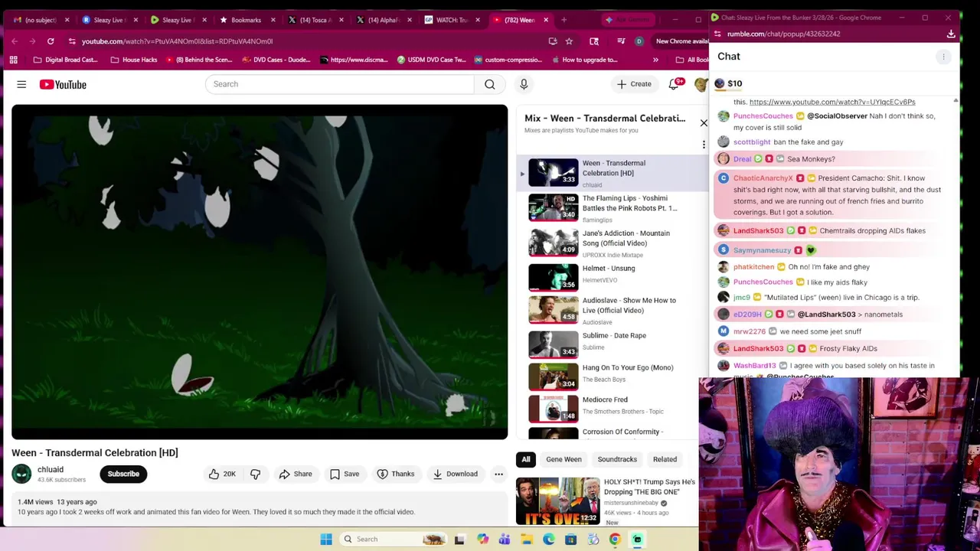The width and height of the screenshot is (980, 551).
Task: Close the Mix playlist panel
Action: 704,122
